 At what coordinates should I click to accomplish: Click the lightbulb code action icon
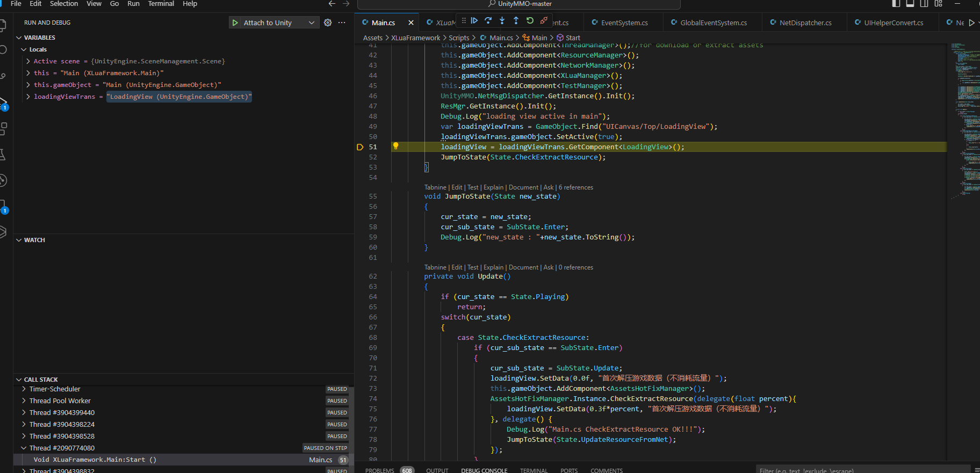coord(395,146)
